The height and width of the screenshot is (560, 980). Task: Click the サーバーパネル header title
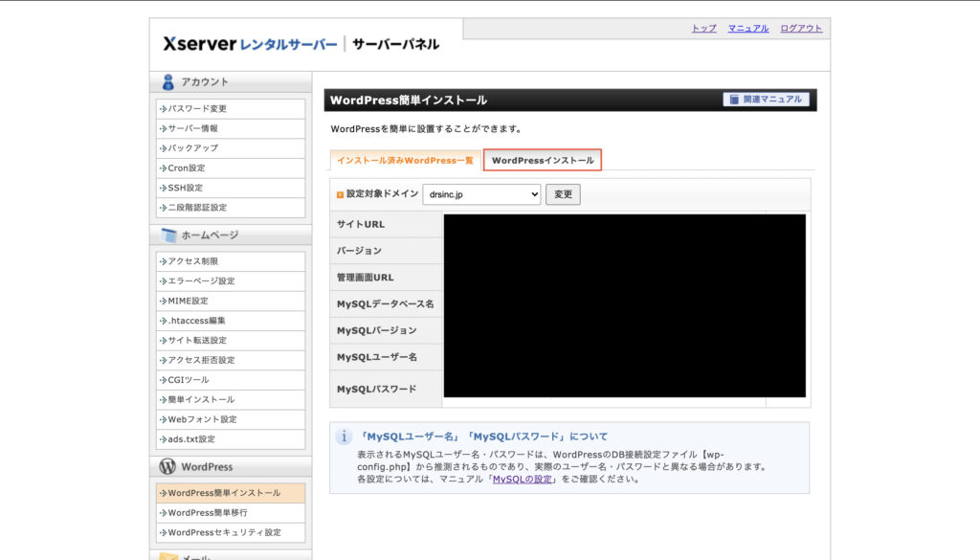[x=395, y=44]
